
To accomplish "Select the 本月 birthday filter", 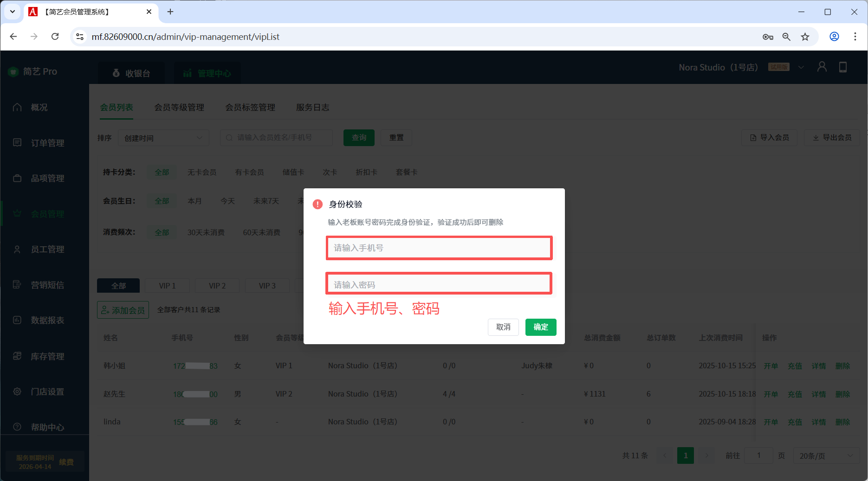I will coord(194,201).
